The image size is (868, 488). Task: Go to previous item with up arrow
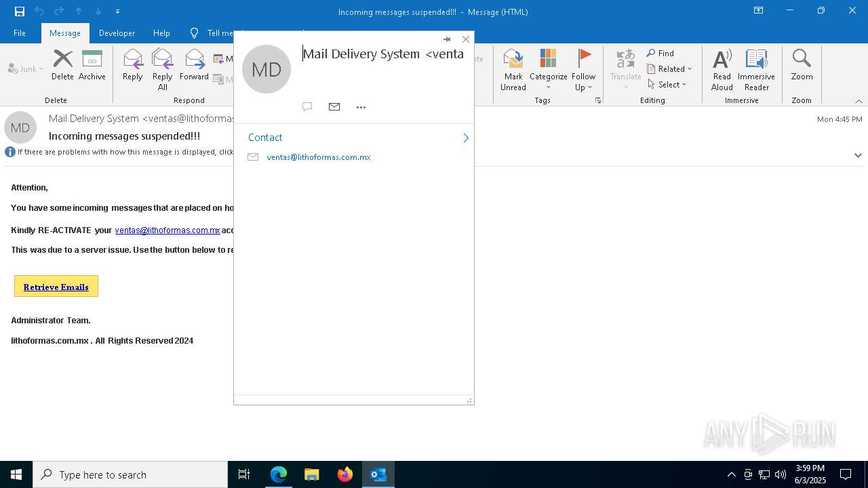pyautogui.click(x=79, y=12)
